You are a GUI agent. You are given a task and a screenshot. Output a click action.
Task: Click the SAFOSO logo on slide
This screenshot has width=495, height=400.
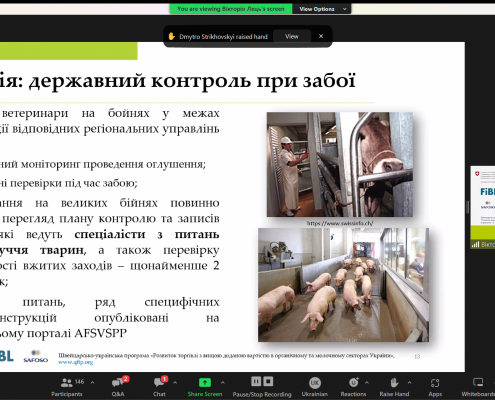pyautogui.click(x=36, y=356)
